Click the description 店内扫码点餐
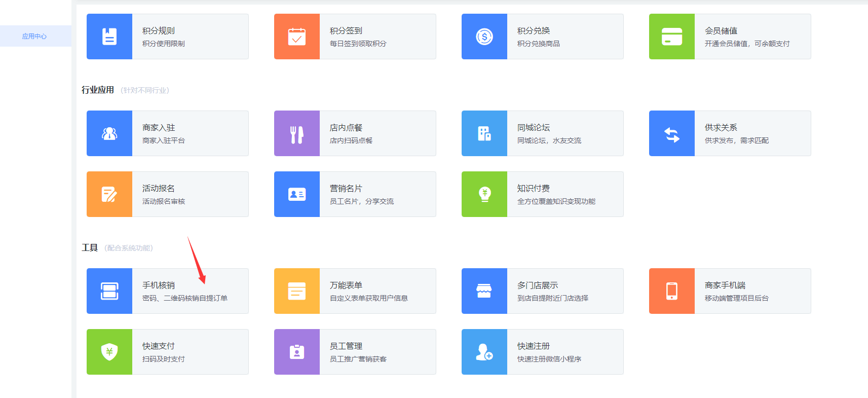 point(351,140)
